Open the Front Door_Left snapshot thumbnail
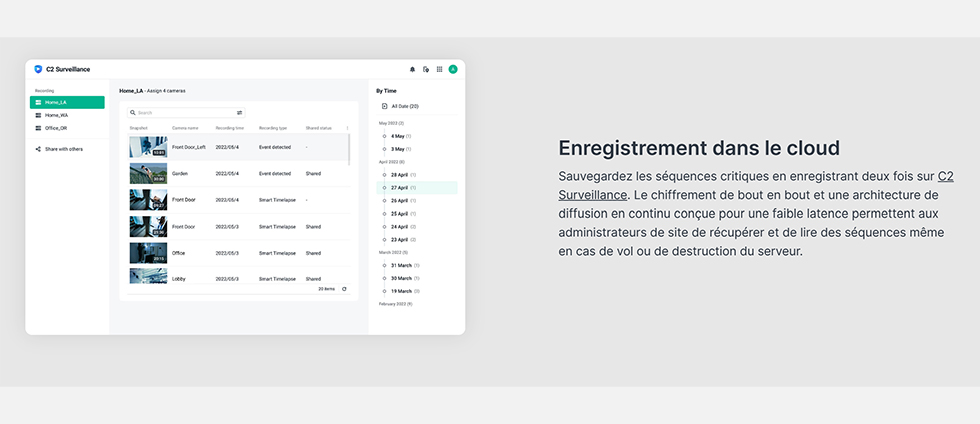This screenshot has width=980, height=424. coord(148,147)
